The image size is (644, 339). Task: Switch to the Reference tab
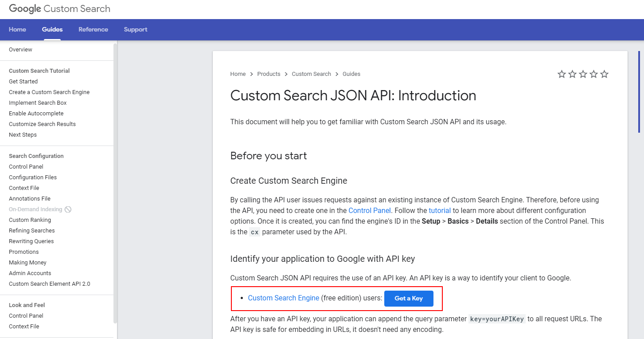point(93,30)
